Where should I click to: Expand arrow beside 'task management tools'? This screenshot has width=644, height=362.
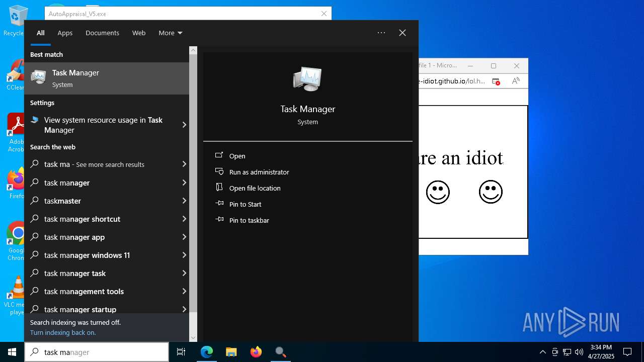(184, 291)
